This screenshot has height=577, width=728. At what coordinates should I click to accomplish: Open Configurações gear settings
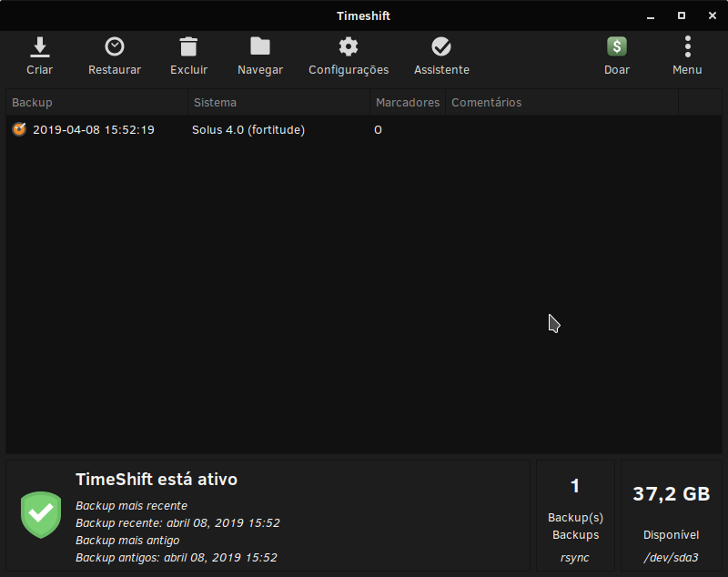pos(348,47)
